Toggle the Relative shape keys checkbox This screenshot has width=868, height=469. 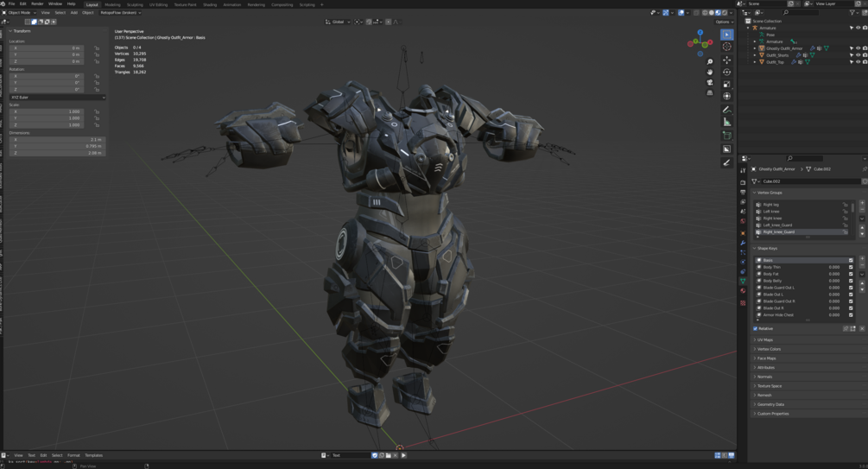coord(755,328)
